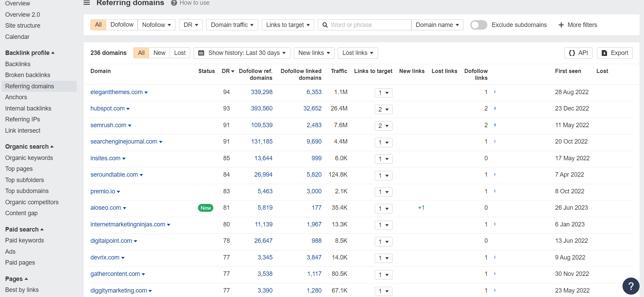Expand links to target for hubspot.com
This screenshot has width=644, height=297.
pyautogui.click(x=384, y=109)
